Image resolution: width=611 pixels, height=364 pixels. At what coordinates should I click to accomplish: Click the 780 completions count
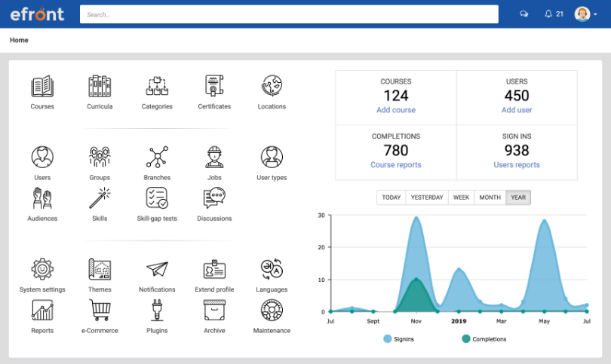coord(395,150)
